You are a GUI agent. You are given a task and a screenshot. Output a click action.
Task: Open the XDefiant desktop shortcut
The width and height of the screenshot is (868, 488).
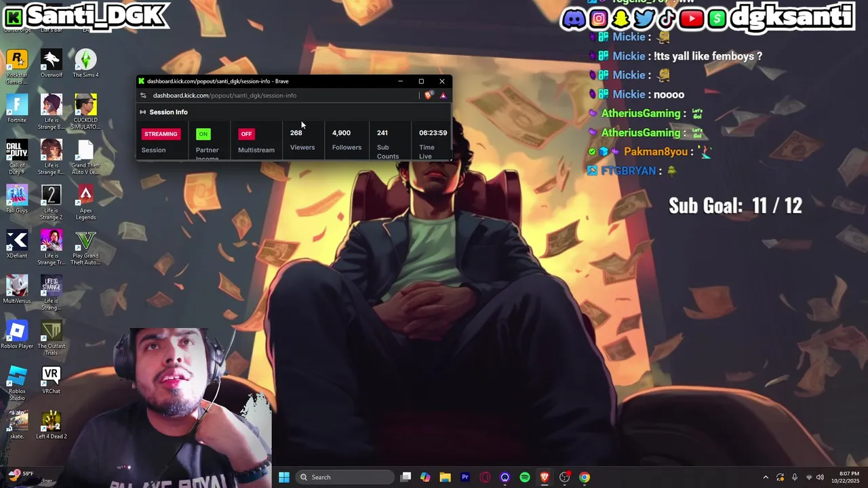pos(17,245)
